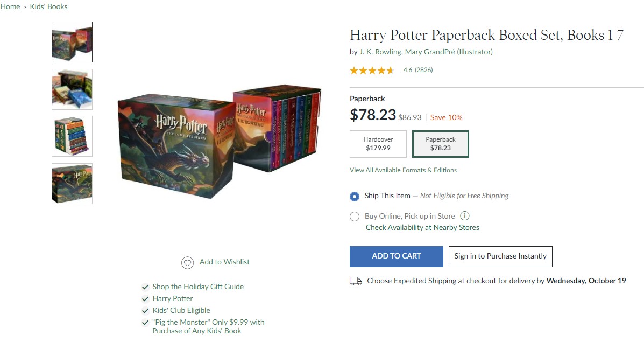
Task: Click the expedited shipping truck icon
Action: (x=356, y=281)
